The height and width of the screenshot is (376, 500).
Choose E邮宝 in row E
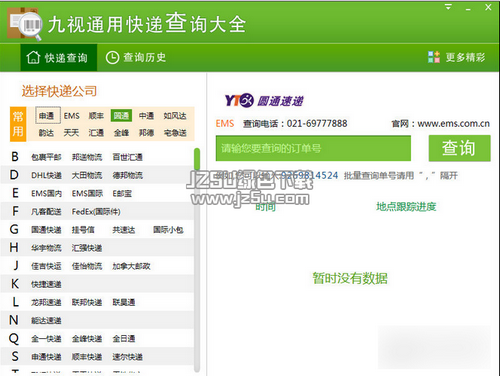point(122,193)
